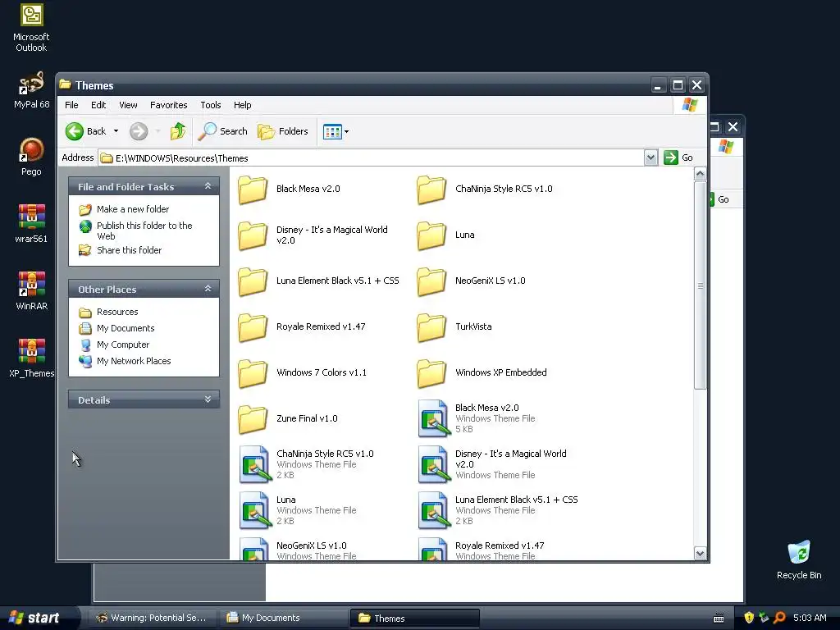Go up one folder level

(x=178, y=131)
